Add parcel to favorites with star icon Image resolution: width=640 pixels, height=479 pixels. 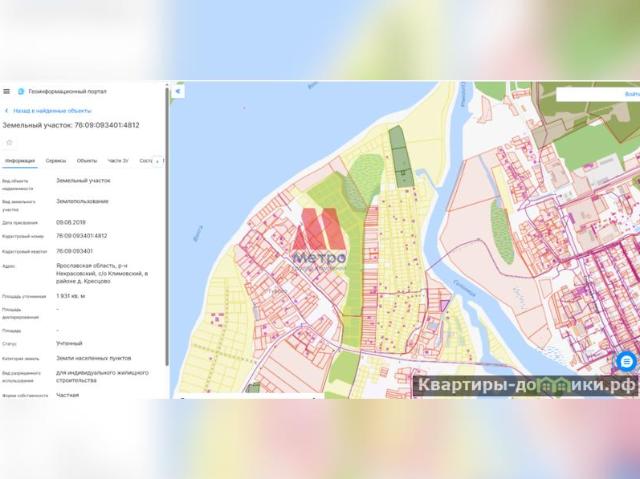point(9,142)
